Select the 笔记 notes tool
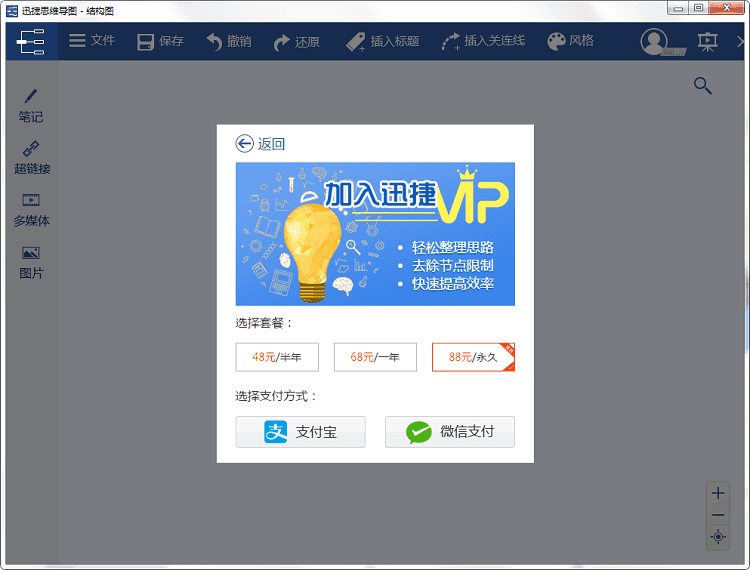 (31, 106)
